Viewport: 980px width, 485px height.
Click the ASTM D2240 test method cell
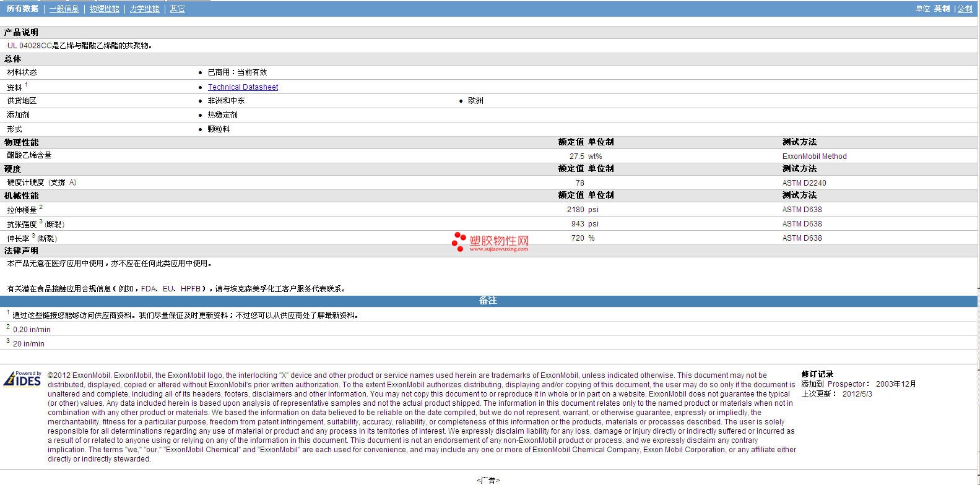pyautogui.click(x=804, y=183)
